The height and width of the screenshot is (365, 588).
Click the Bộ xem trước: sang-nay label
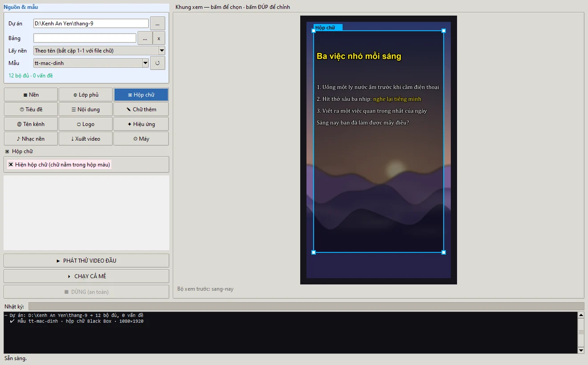[x=205, y=289]
